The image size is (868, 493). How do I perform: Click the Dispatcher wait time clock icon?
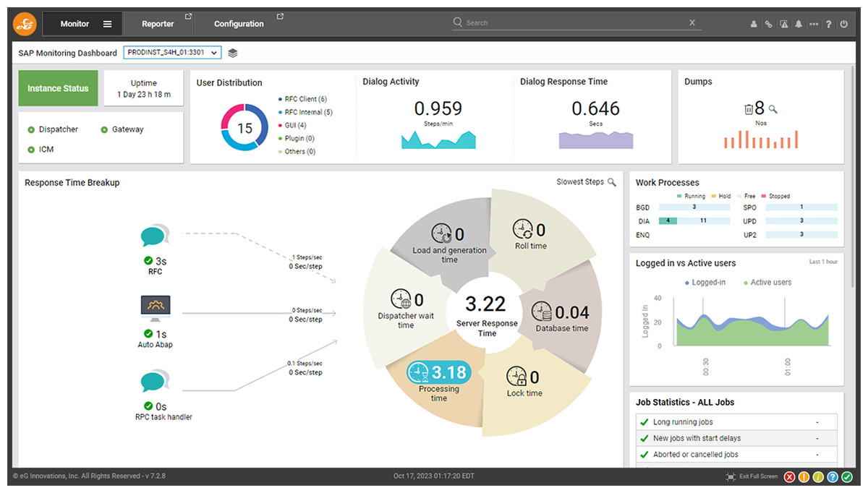click(x=401, y=299)
